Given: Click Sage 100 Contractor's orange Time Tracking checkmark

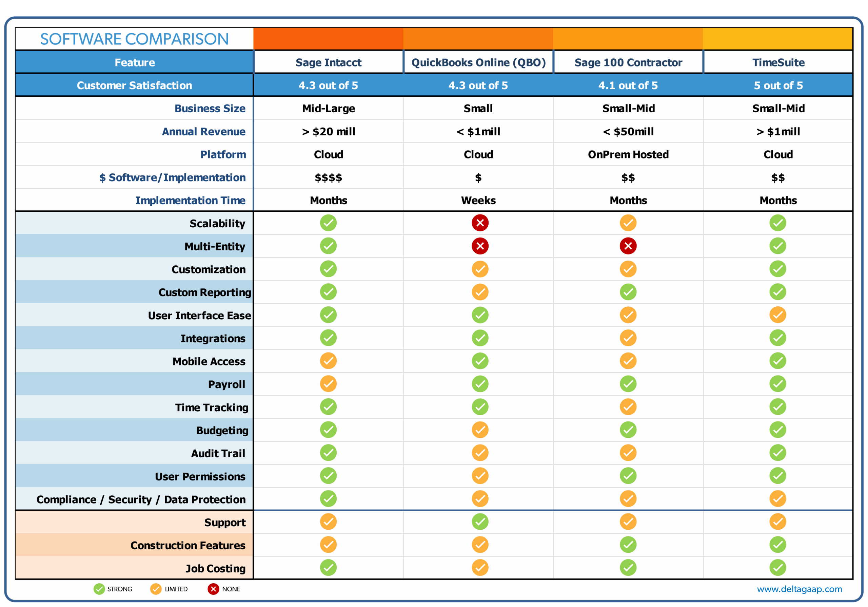Looking at the screenshot, I should [x=628, y=407].
